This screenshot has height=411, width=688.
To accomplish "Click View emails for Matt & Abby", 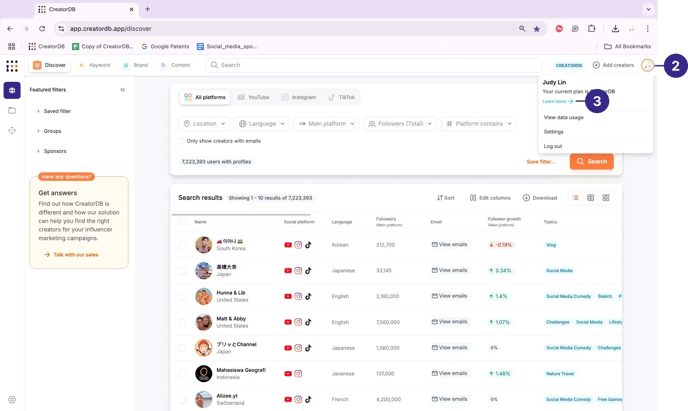I will [449, 322].
